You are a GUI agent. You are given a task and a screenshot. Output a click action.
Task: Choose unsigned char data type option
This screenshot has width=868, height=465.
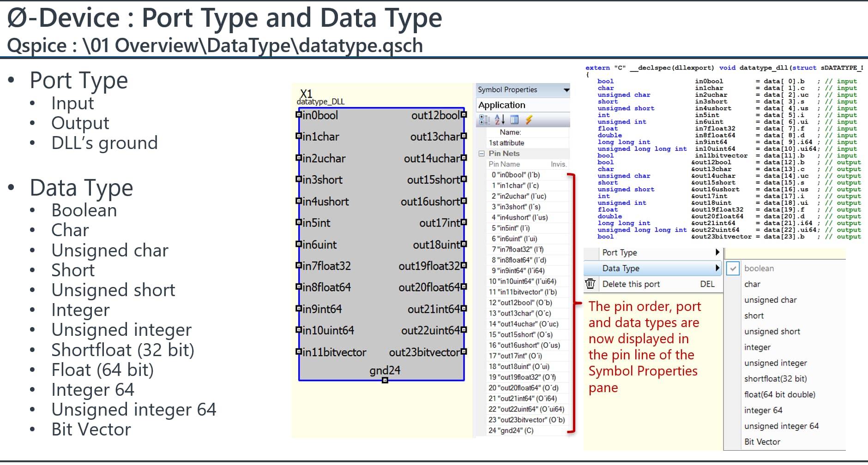[x=770, y=300]
